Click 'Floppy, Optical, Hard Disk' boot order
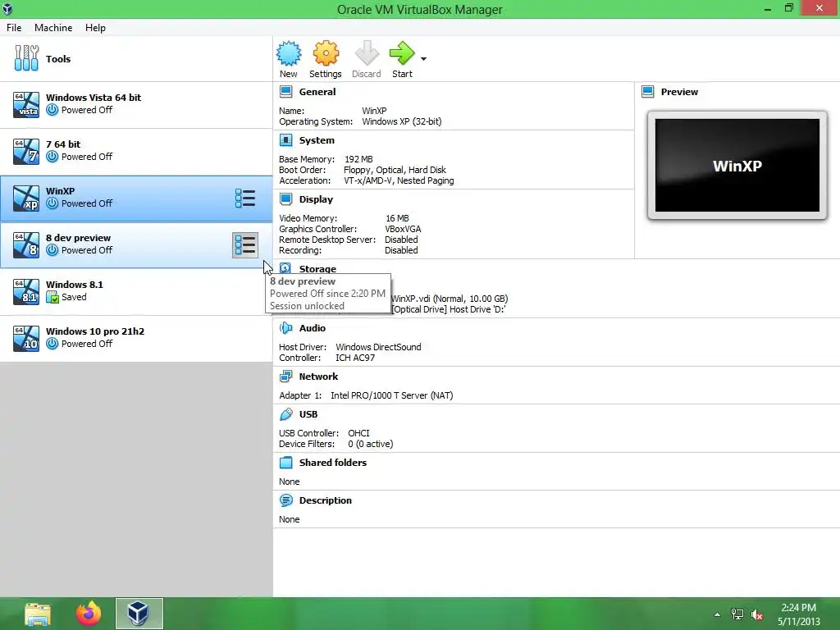 (395, 170)
